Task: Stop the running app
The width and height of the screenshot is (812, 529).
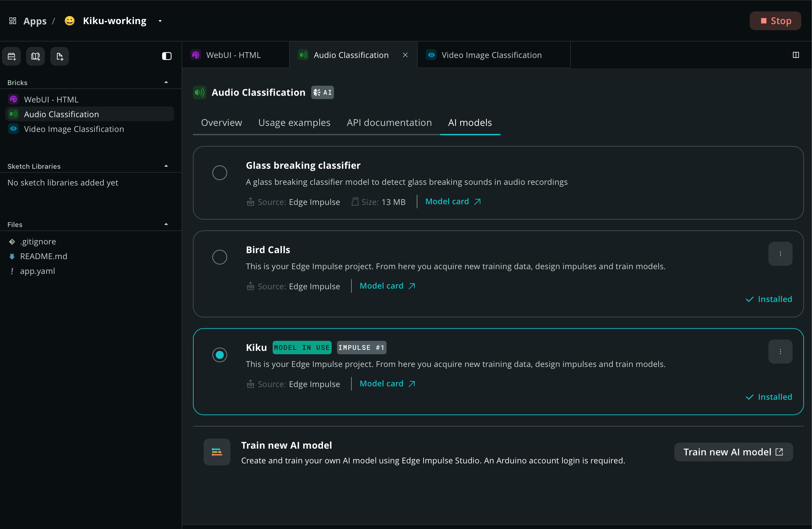Action: pyautogui.click(x=775, y=21)
